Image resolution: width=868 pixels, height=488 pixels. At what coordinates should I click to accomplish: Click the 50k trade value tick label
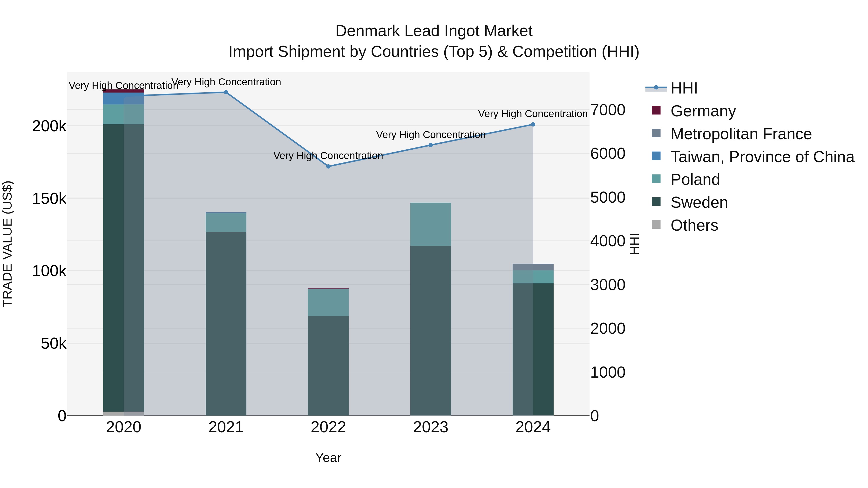coord(54,344)
